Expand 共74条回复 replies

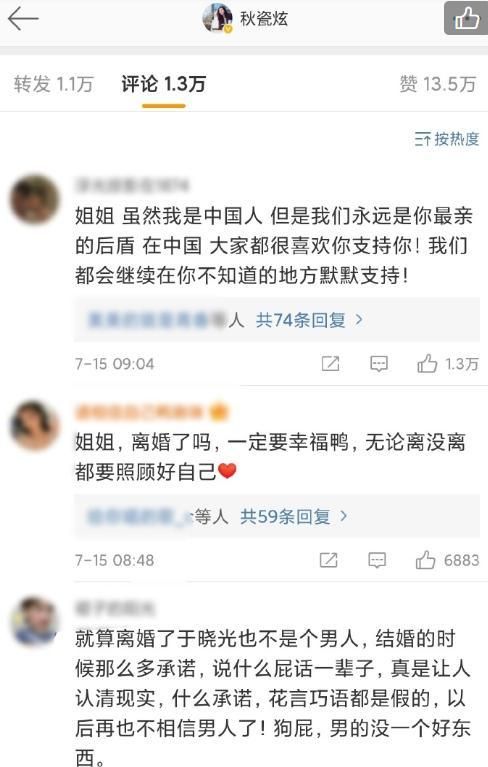click(309, 320)
